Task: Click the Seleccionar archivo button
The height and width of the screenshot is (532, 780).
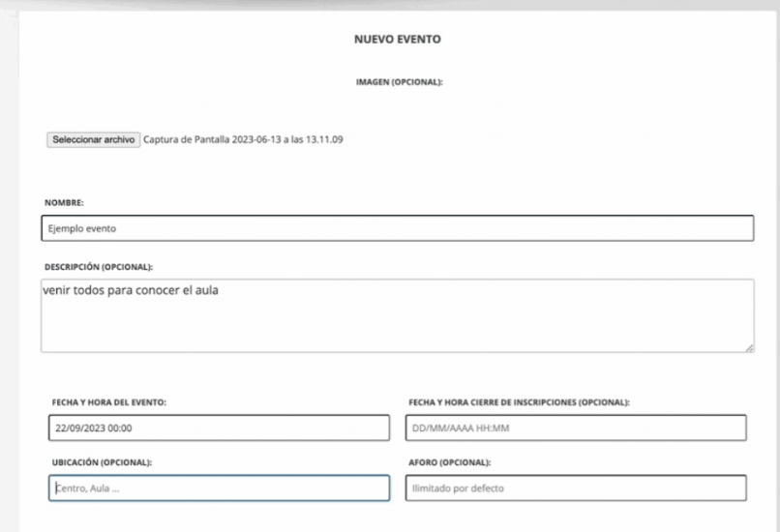Action: point(94,139)
